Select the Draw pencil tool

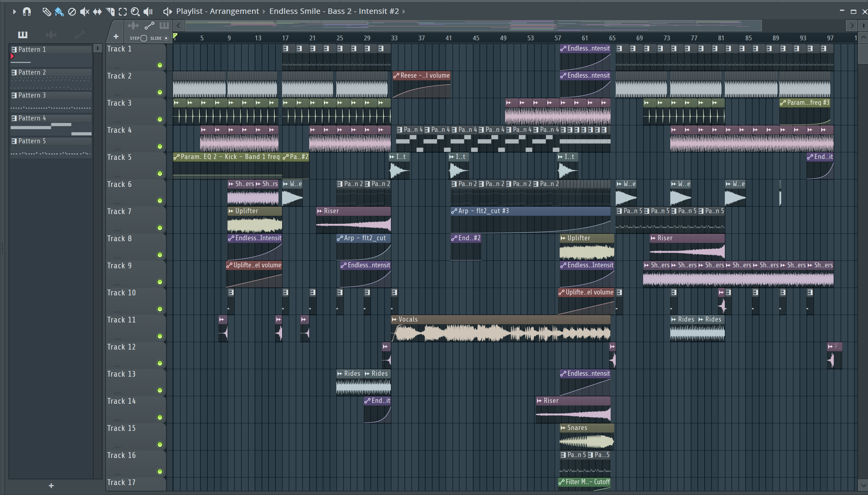(47, 11)
